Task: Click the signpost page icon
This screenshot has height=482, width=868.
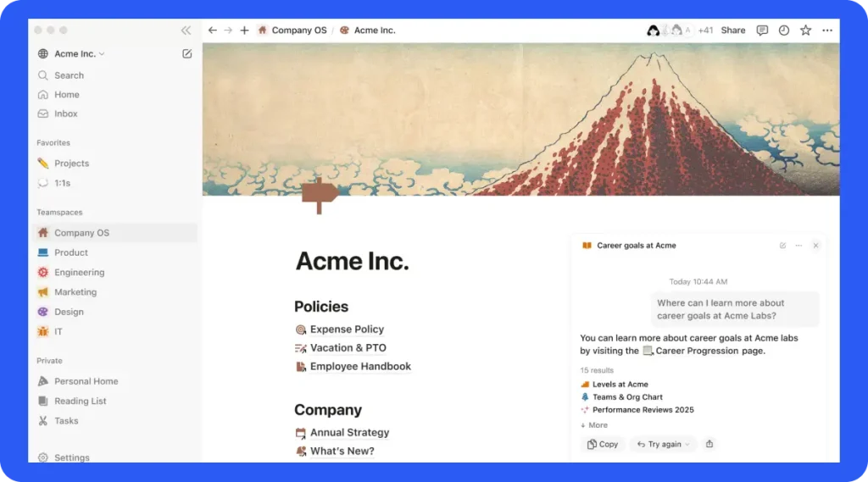Action: pos(320,196)
